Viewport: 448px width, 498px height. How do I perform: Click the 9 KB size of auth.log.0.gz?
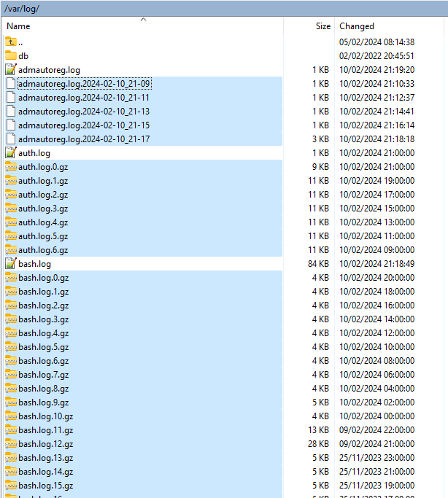pyautogui.click(x=320, y=167)
